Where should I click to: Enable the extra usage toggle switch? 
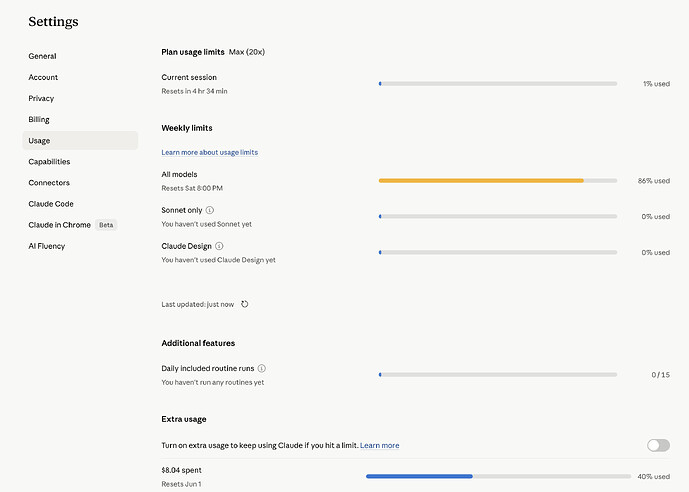658,445
